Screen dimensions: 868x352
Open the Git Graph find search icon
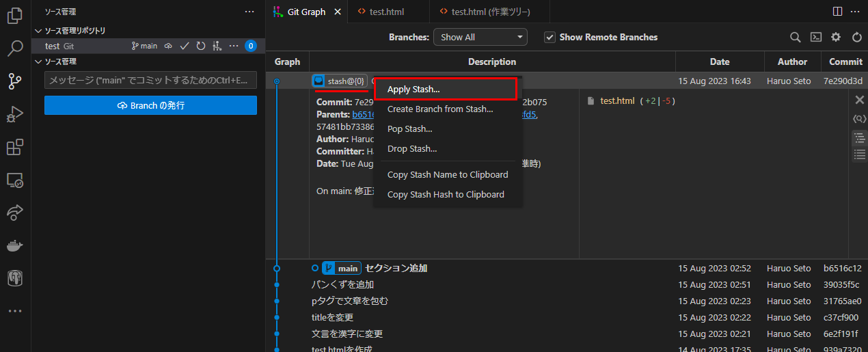795,37
